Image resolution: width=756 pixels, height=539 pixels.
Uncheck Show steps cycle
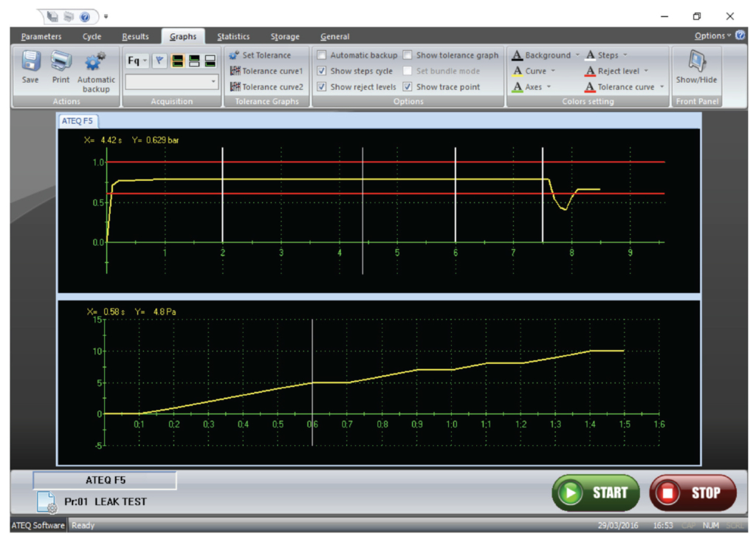click(x=322, y=71)
